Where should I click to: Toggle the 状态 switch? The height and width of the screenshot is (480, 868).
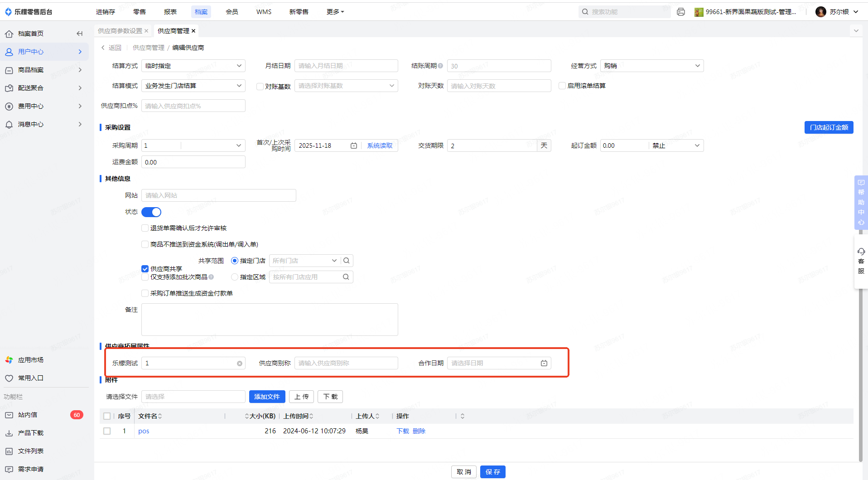151,212
